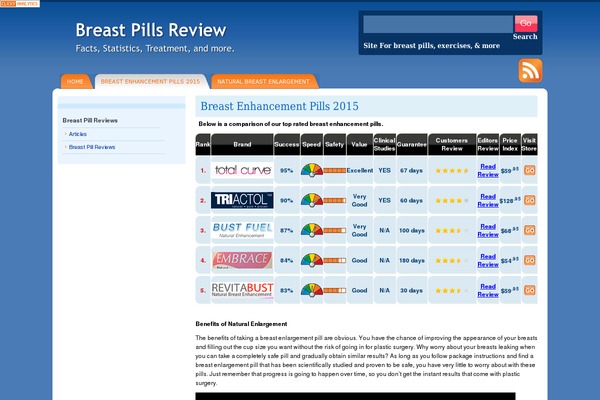The width and height of the screenshot is (600, 400).
Task: Click the Breast Pills Review site title
Action: (x=151, y=30)
